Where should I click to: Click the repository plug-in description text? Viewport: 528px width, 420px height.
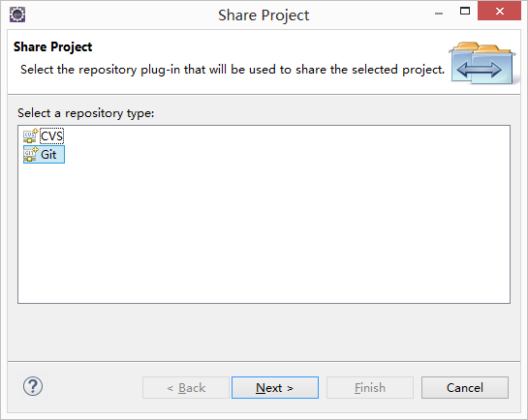233,70
